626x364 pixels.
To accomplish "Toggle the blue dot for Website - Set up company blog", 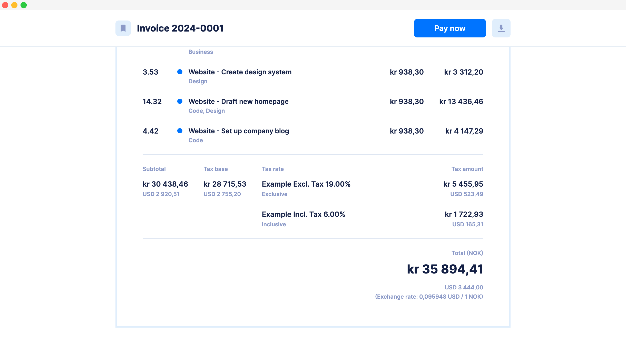I will 180,131.
